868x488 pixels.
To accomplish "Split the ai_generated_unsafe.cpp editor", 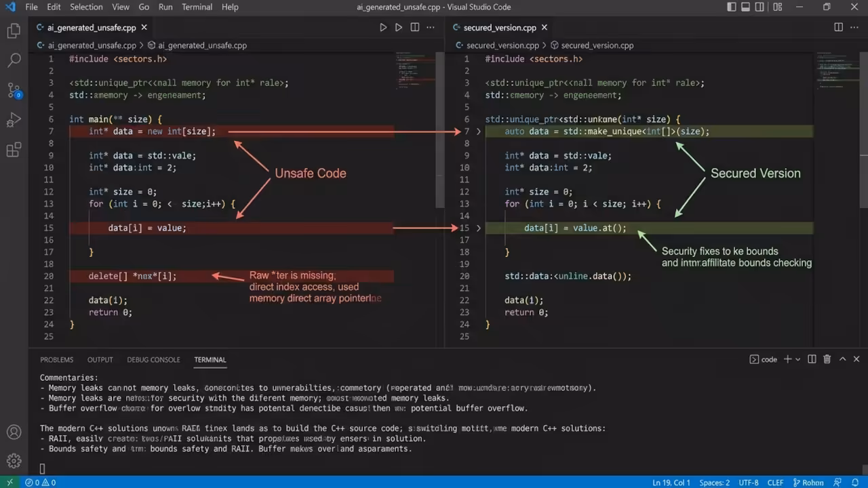I will [x=414, y=27].
